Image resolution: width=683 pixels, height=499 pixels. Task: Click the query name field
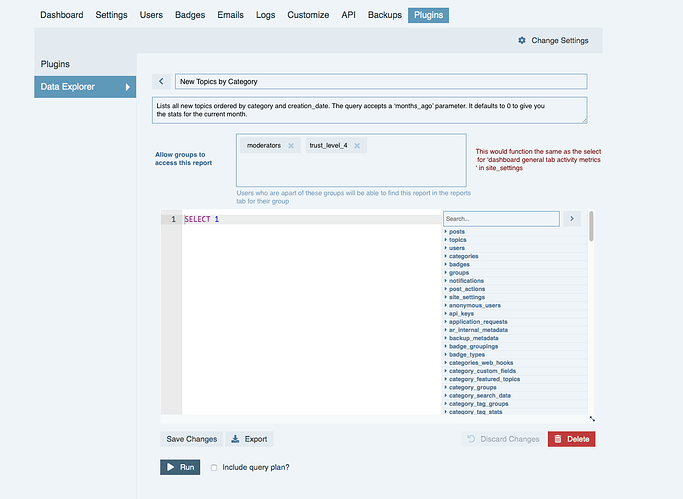[381, 81]
